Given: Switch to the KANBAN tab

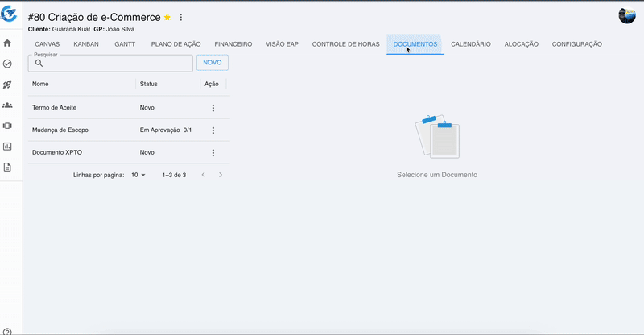Looking at the screenshot, I should click(86, 44).
